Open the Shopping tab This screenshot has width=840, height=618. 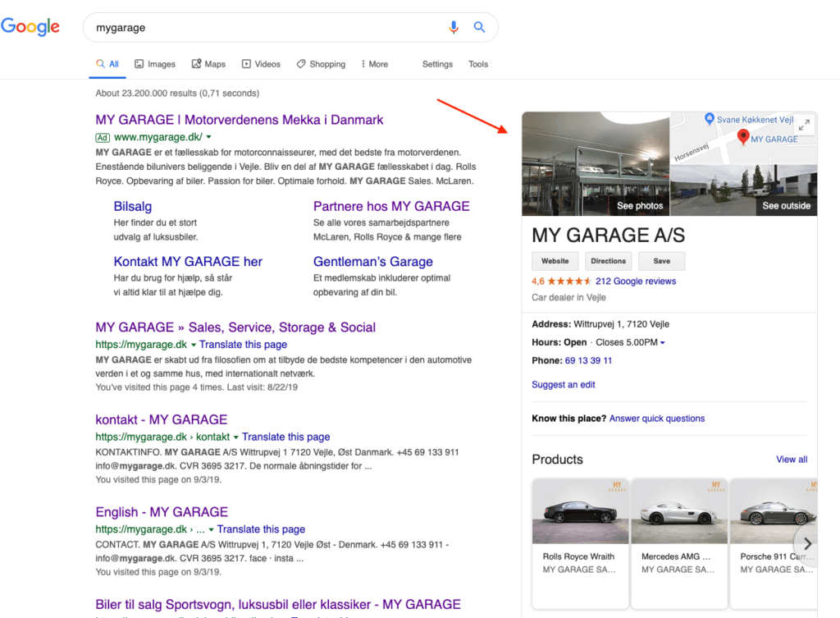(x=321, y=64)
